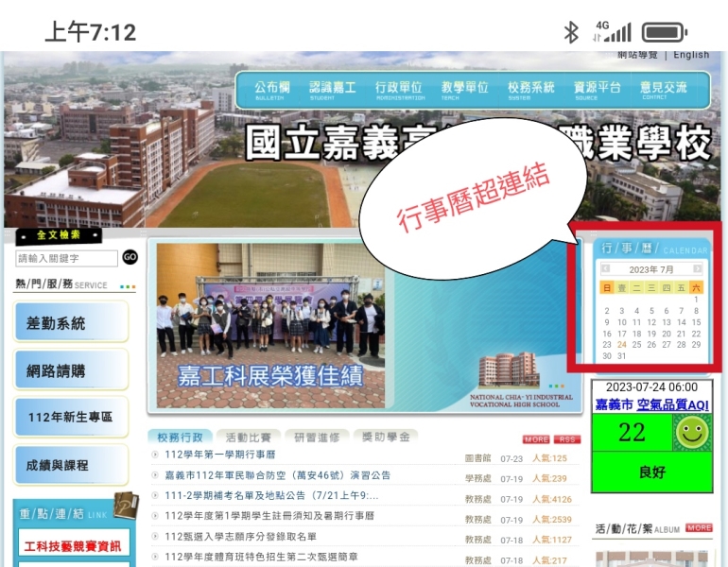Open news 112學年度體育班特色招生簡章
Viewport: 728px width, 567px height.
pyautogui.click(x=261, y=557)
